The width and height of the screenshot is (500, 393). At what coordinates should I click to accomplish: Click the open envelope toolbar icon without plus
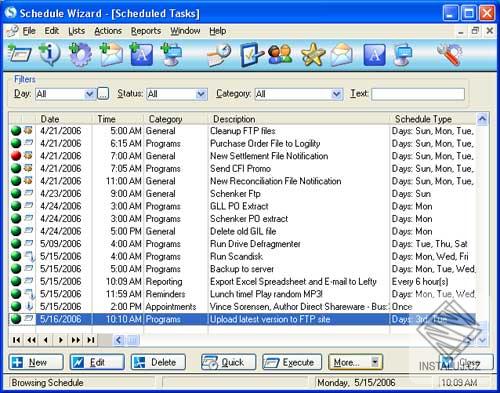(342, 55)
